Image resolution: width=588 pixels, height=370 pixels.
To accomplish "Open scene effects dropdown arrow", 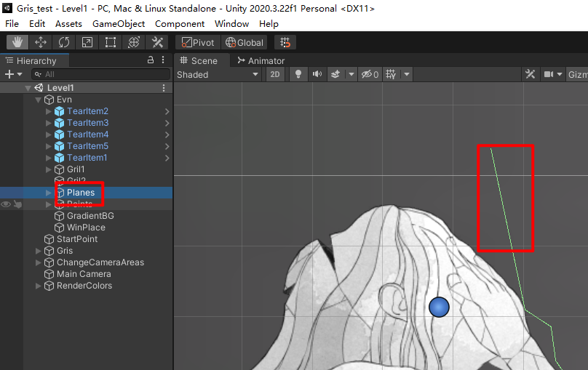I will [351, 75].
